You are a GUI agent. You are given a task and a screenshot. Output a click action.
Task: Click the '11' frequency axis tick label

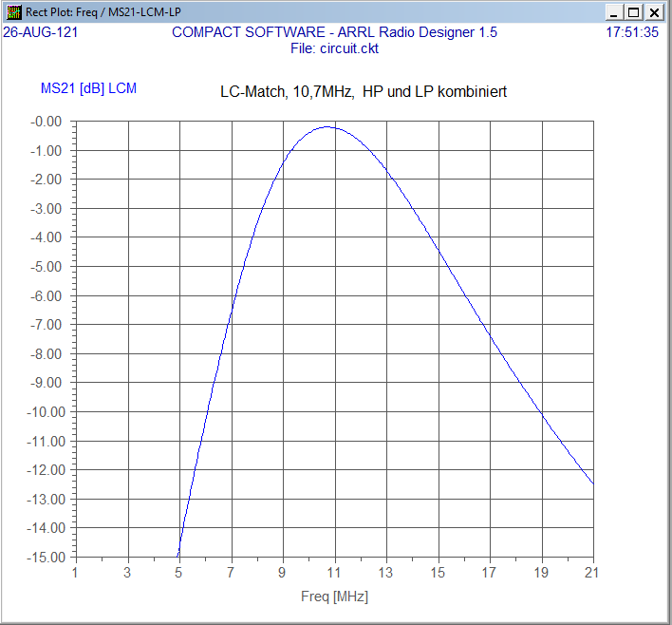pyautogui.click(x=334, y=573)
